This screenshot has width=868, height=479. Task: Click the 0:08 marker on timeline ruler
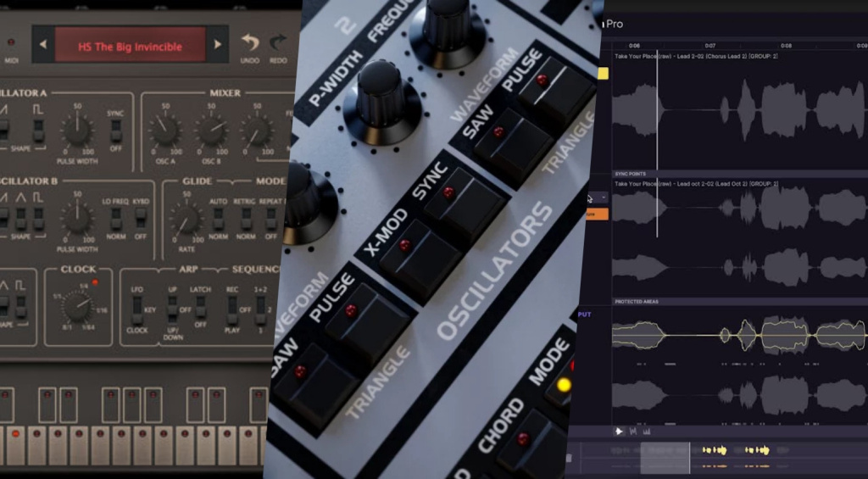(786, 46)
